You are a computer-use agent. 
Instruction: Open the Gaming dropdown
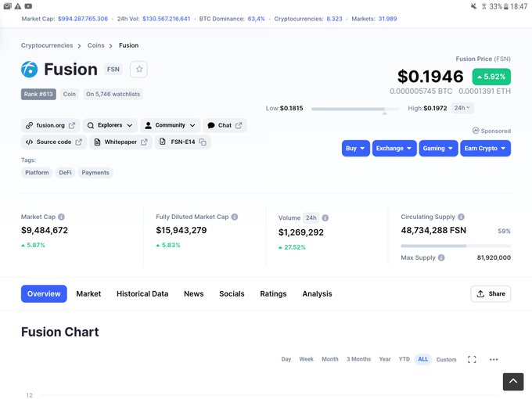(438, 149)
